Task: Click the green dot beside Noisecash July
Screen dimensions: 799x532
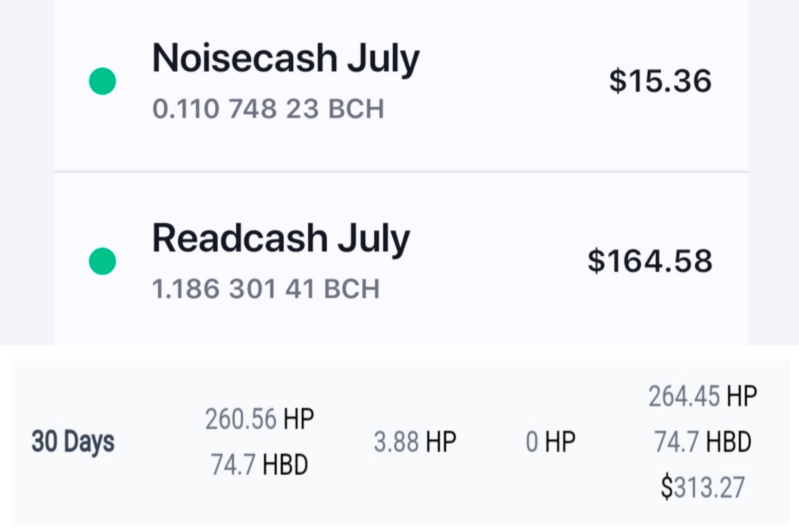Action: click(x=102, y=81)
